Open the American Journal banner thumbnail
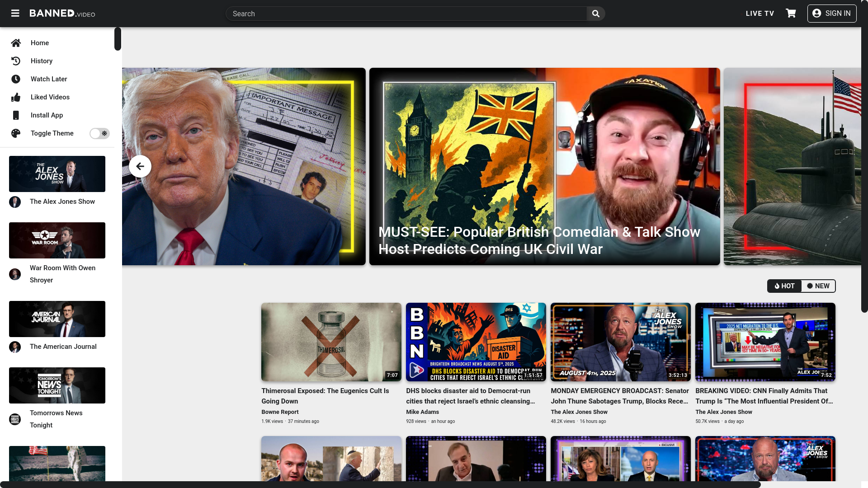 (57, 319)
